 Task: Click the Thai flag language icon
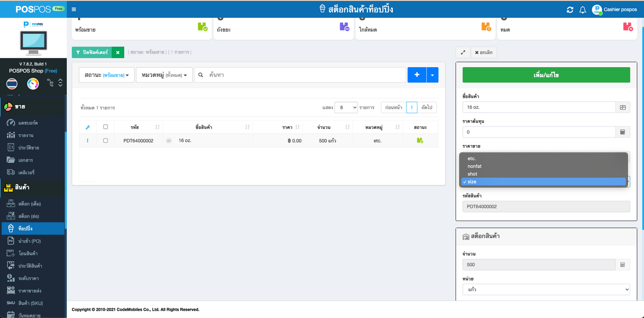pyautogui.click(x=12, y=83)
